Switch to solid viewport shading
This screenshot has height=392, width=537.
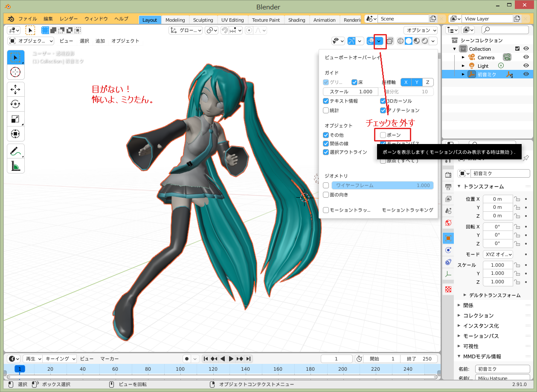coord(409,41)
